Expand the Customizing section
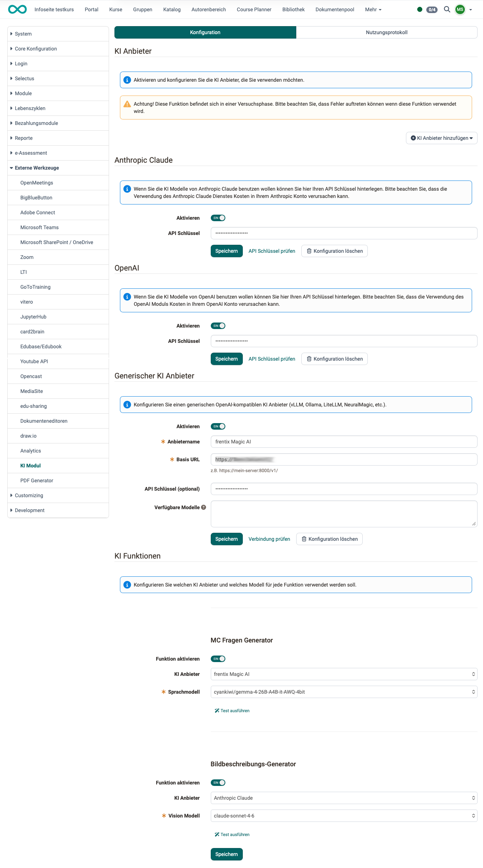The width and height of the screenshot is (483, 868). [x=58, y=495]
